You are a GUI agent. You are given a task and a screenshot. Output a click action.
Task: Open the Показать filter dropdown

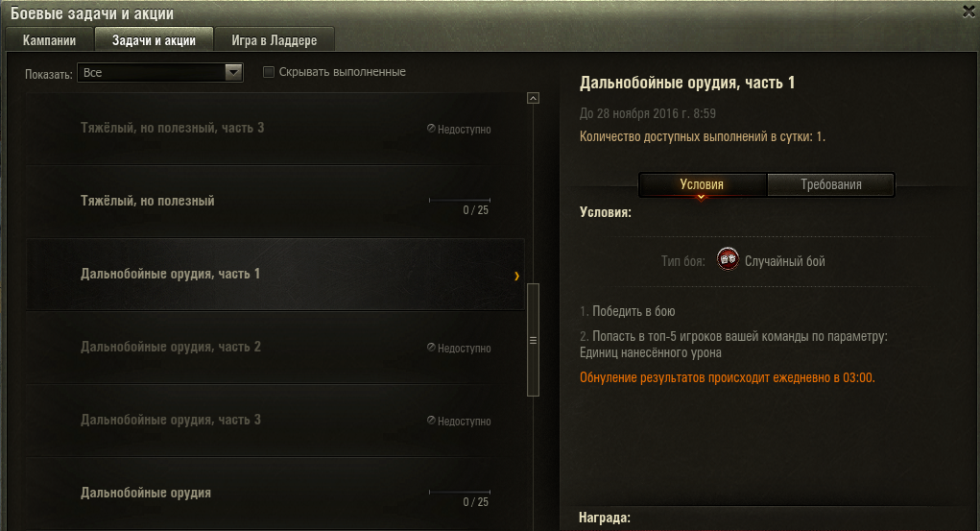pyautogui.click(x=160, y=73)
